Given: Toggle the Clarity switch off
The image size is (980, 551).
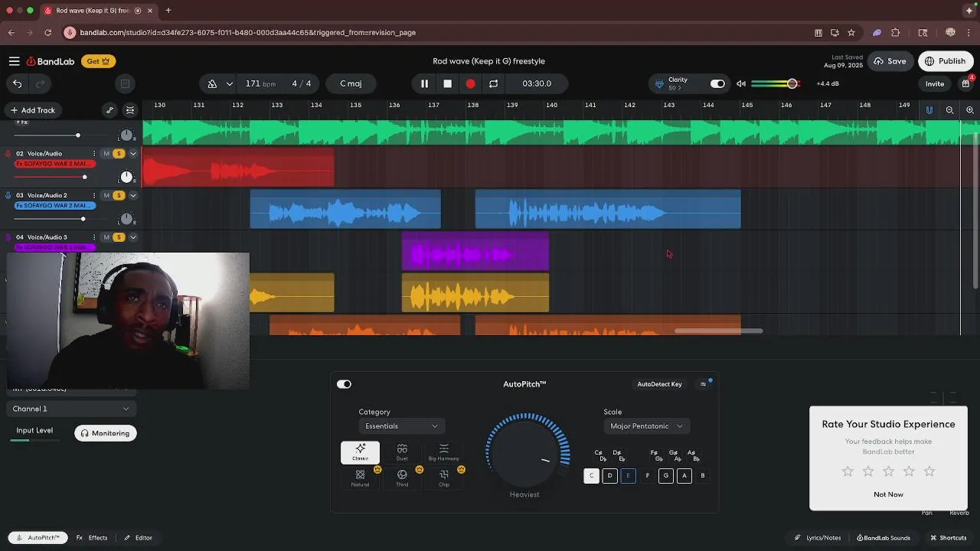Looking at the screenshot, I should coord(717,83).
